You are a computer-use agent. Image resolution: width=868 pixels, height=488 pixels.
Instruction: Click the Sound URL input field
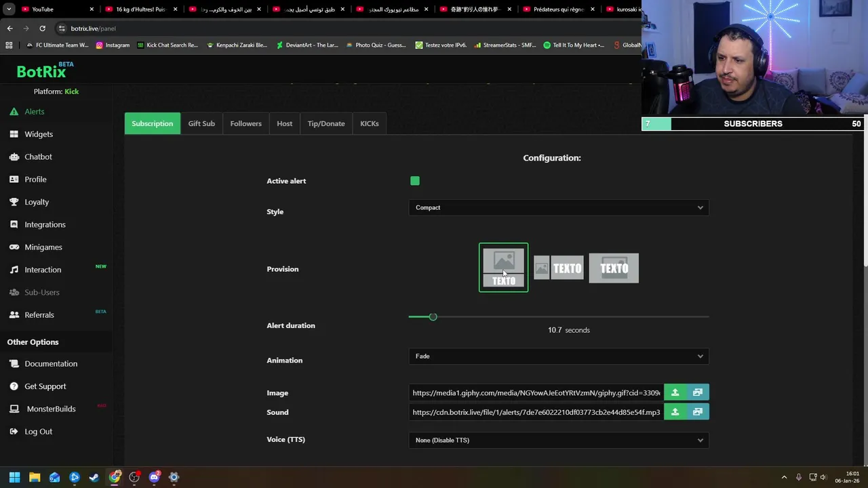coord(536,412)
